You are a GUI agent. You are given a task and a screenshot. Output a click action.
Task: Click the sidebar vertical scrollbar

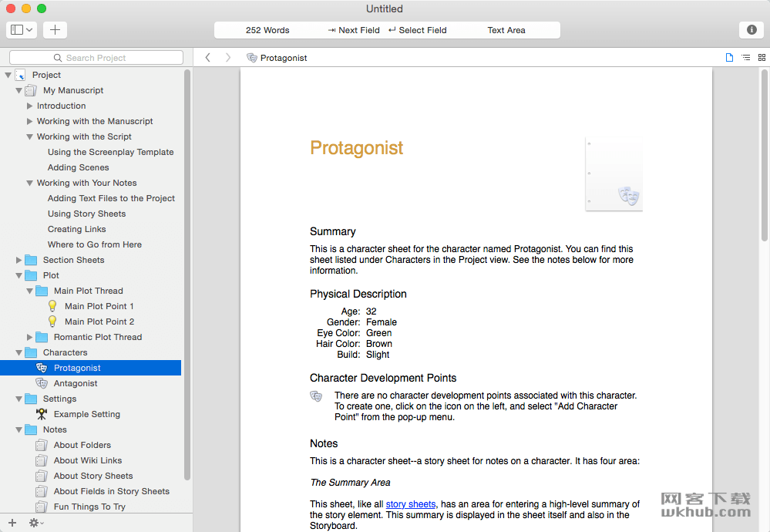tap(187, 275)
